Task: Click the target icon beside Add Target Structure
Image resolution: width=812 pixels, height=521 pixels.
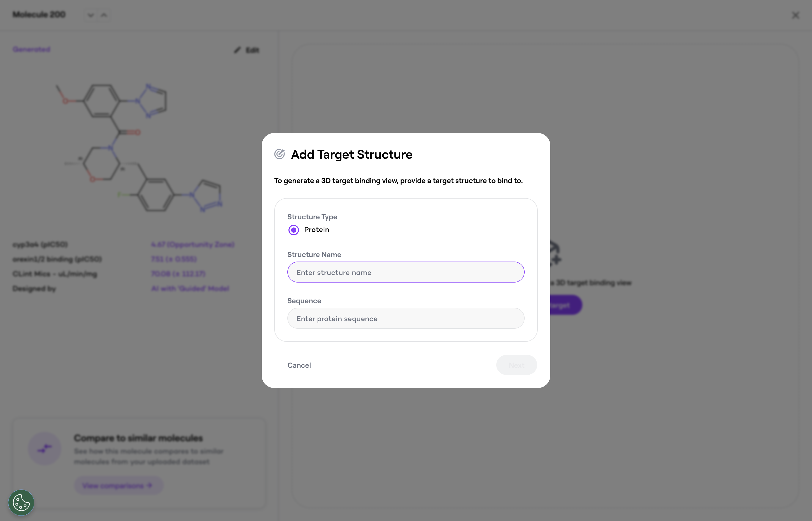Action: pyautogui.click(x=279, y=154)
